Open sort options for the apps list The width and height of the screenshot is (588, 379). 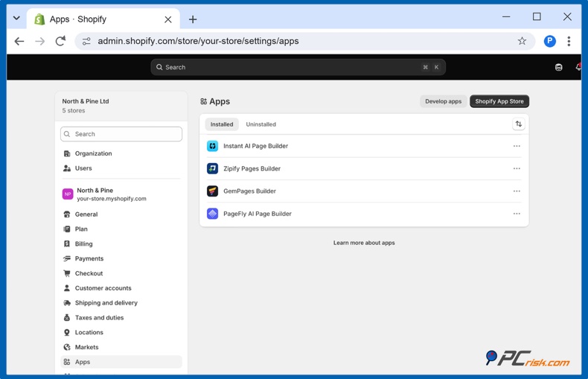(x=518, y=124)
